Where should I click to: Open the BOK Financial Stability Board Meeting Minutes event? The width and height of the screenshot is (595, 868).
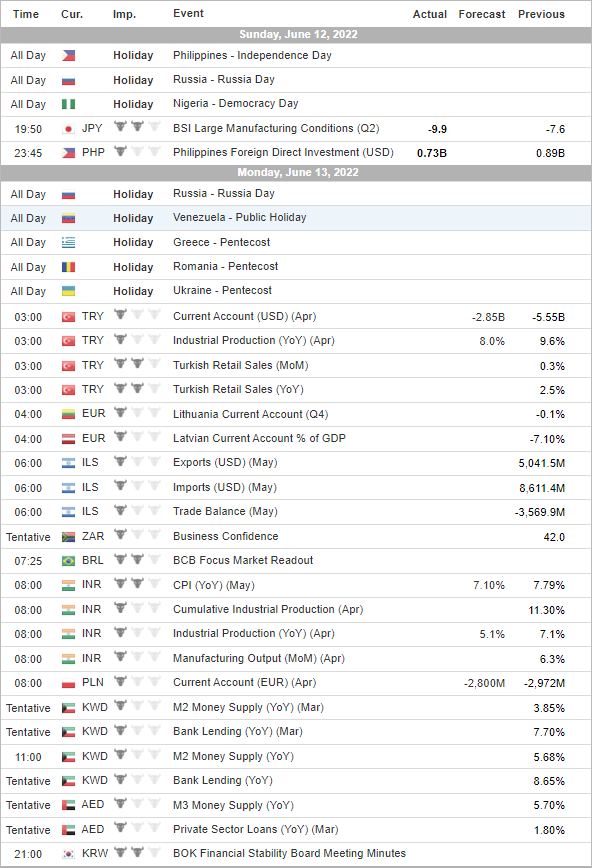click(x=289, y=854)
